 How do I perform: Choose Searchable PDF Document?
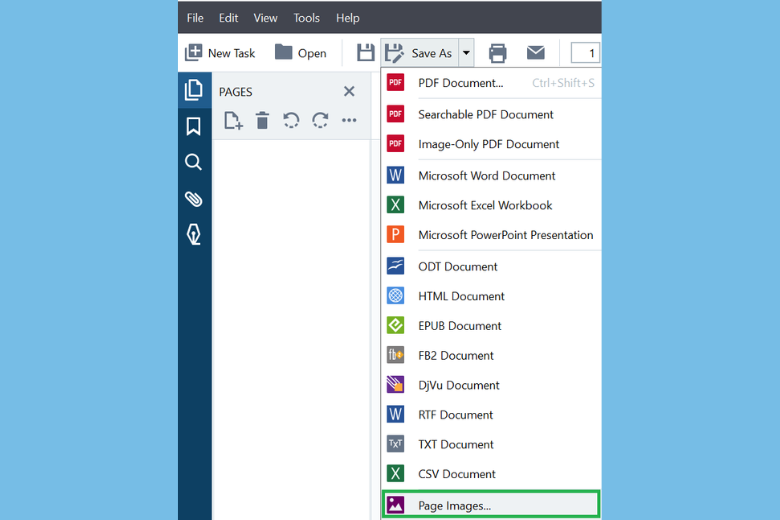coord(491,114)
